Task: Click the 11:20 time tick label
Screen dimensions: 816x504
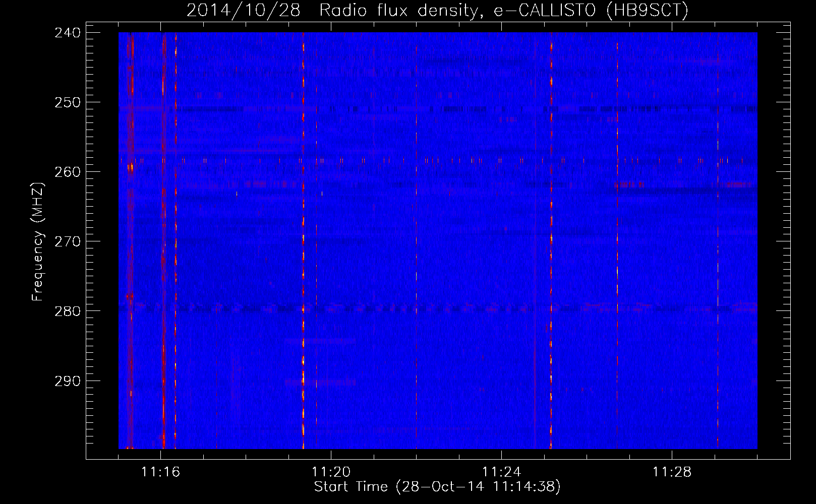Action: coord(331,472)
